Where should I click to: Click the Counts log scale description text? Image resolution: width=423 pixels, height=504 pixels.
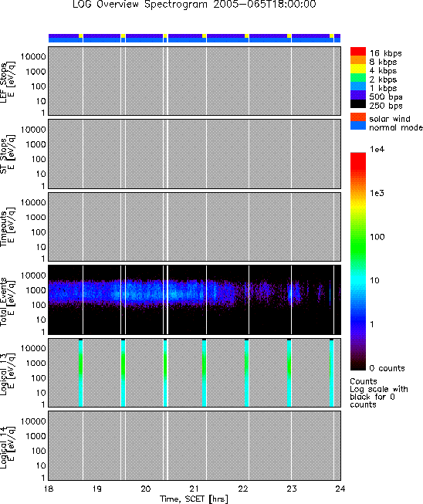tap(379, 393)
